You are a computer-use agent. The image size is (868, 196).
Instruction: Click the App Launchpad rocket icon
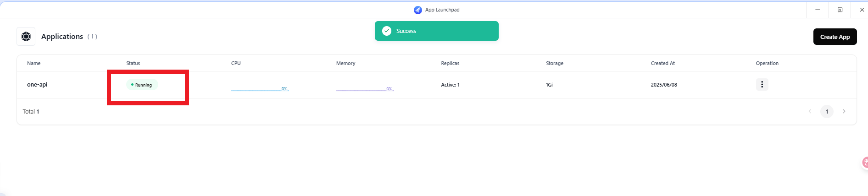(x=418, y=10)
